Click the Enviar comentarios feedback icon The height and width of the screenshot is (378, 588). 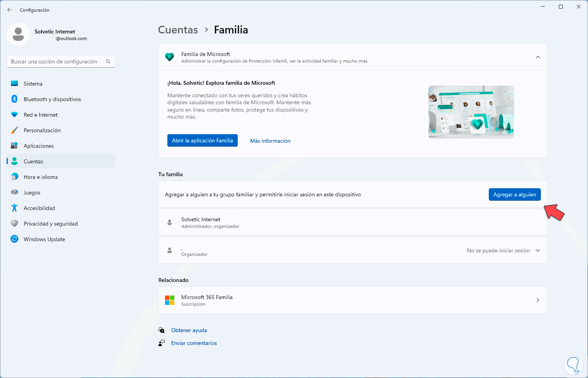[x=161, y=343]
